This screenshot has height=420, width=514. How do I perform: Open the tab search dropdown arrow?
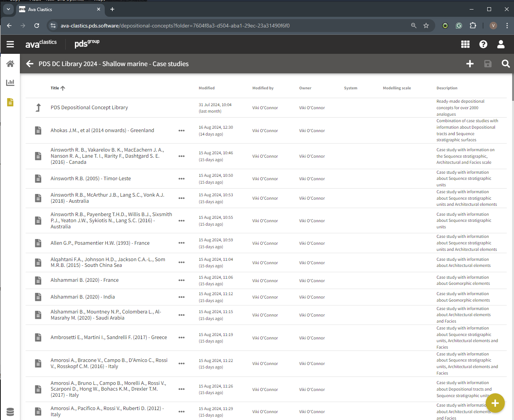click(x=8, y=9)
